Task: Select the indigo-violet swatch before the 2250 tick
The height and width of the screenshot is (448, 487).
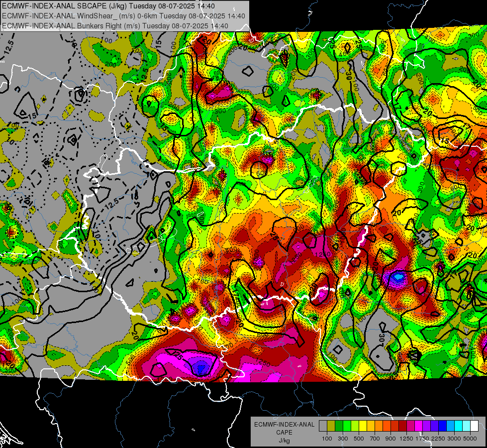Action: point(434,426)
